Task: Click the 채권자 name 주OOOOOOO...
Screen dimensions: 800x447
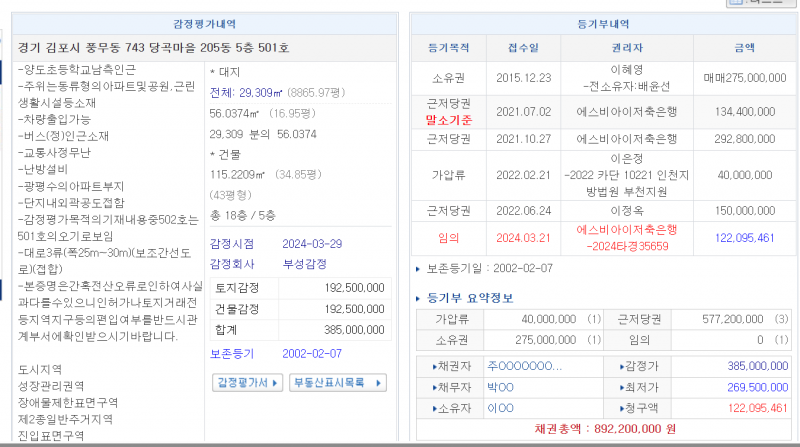Action: 524,366
